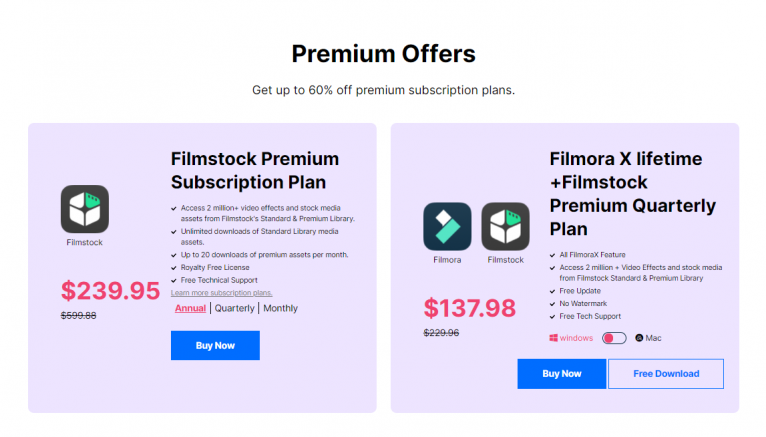766x437 pixels.
Task: Click the windows label next to the switch
Action: (x=576, y=338)
